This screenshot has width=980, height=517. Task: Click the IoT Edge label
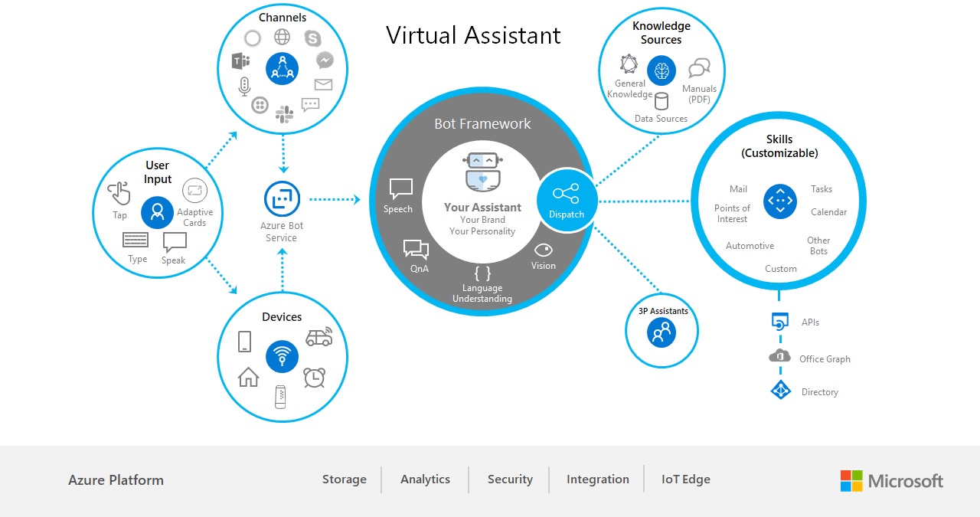[686, 479]
